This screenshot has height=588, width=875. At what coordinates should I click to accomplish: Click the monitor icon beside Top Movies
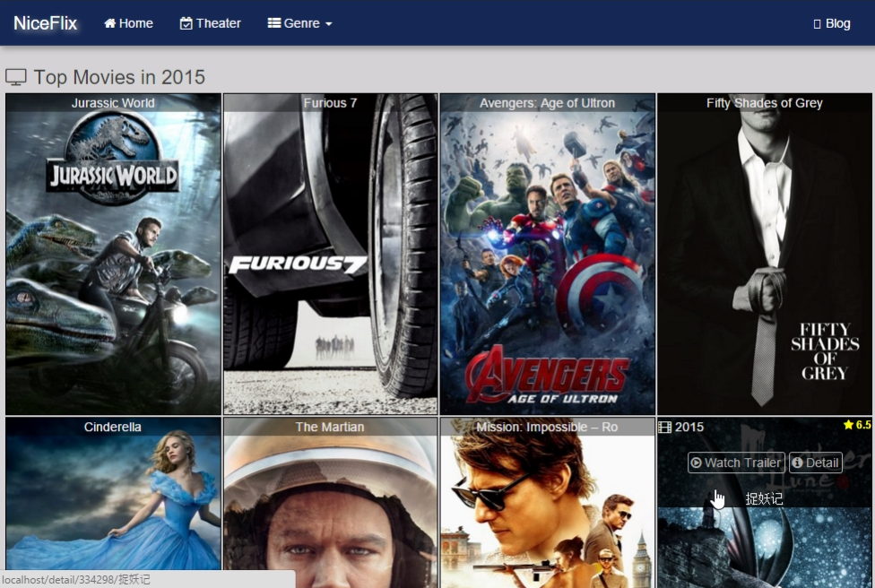pos(16,77)
